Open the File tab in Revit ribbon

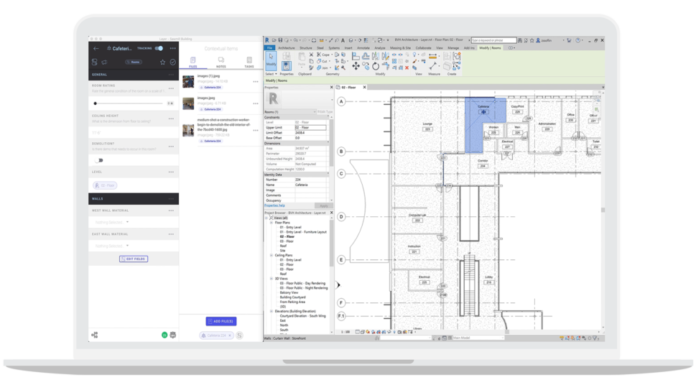[x=269, y=48]
